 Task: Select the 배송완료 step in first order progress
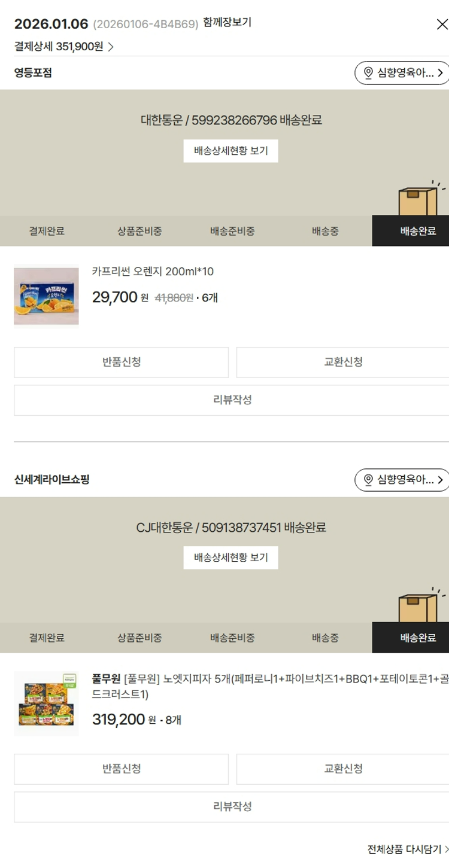417,232
